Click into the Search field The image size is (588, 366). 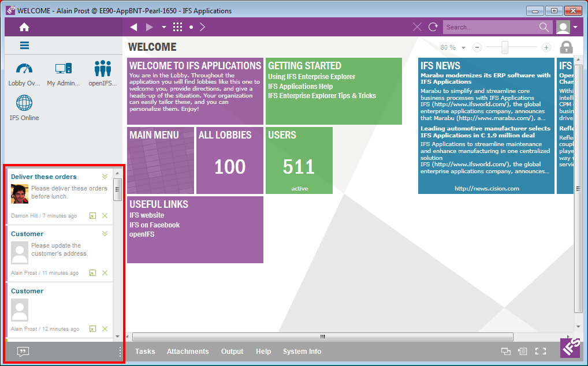(491, 27)
